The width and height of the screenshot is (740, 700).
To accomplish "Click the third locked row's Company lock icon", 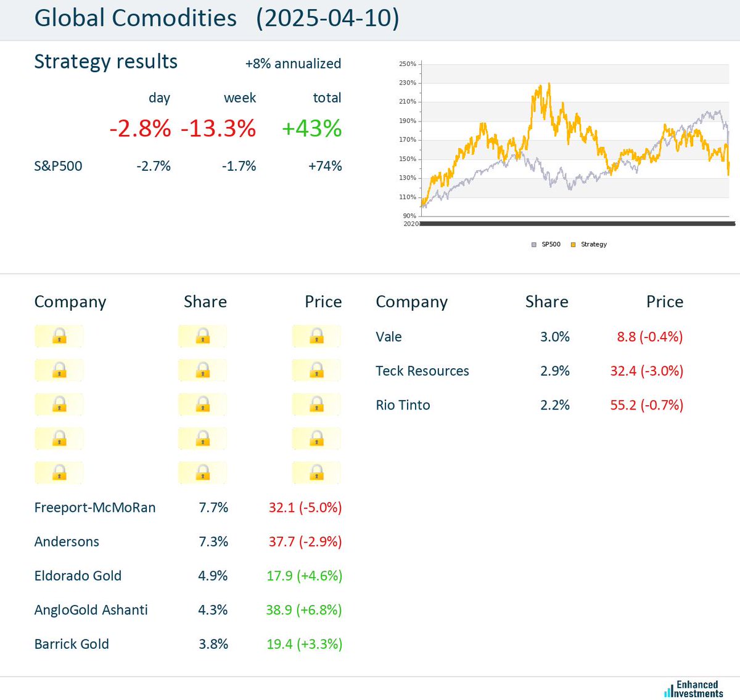I will pyautogui.click(x=59, y=405).
